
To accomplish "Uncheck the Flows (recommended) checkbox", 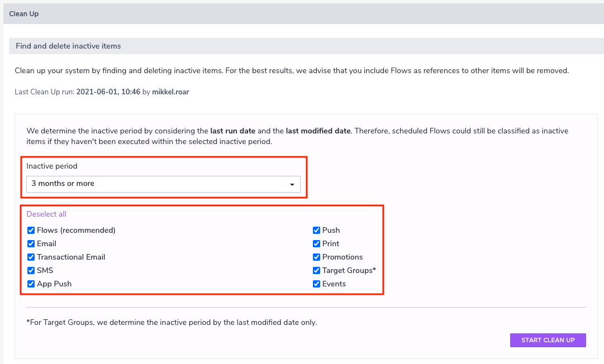I will point(31,230).
